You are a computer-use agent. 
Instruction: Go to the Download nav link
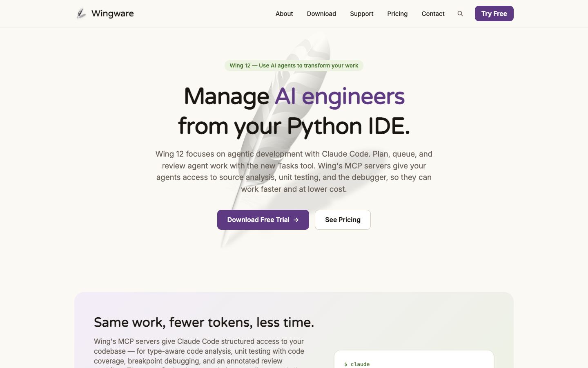(x=321, y=13)
